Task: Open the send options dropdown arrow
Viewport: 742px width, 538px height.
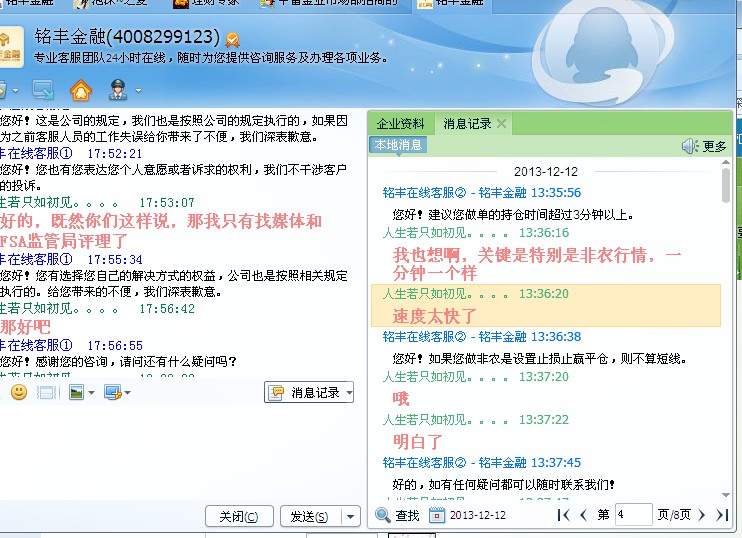Action: pos(351,516)
